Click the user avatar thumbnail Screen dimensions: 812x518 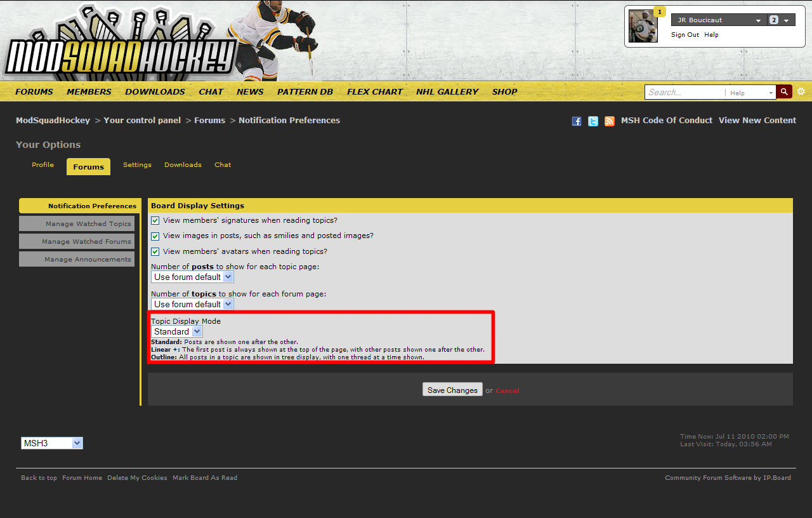(643, 27)
